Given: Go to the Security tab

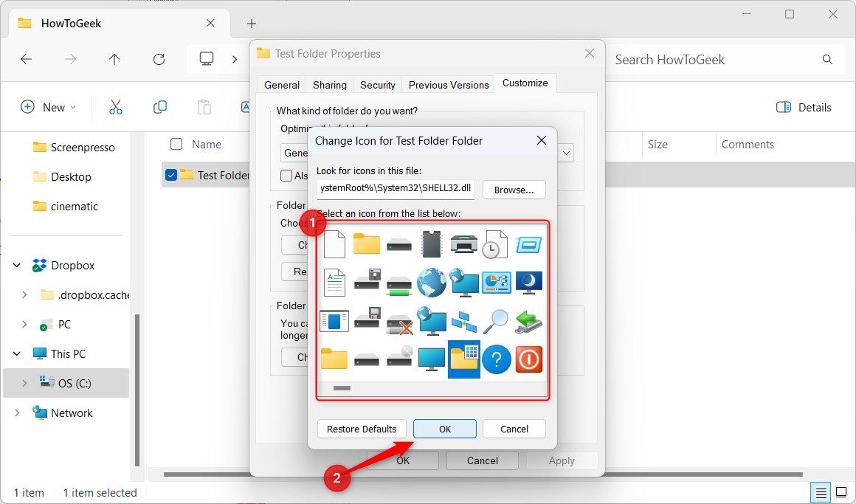Looking at the screenshot, I should point(378,85).
